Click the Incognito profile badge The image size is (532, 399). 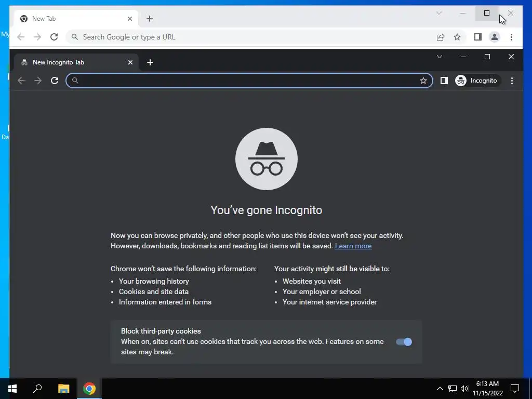coord(478,81)
